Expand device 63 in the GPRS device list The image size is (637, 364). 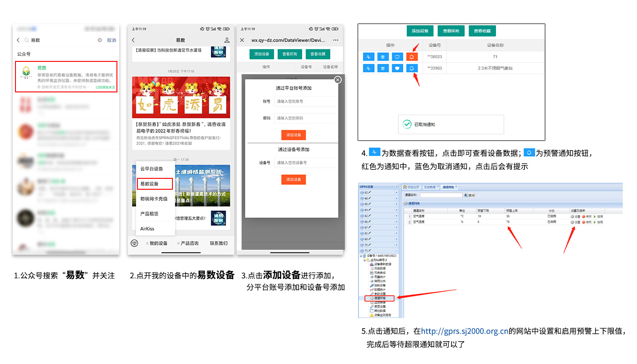[x=396, y=193]
